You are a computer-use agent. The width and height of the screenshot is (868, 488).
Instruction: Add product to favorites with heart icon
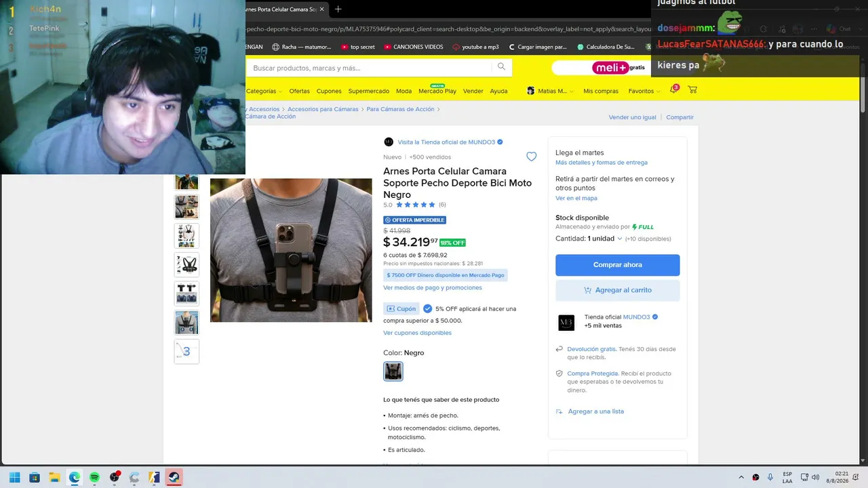532,157
